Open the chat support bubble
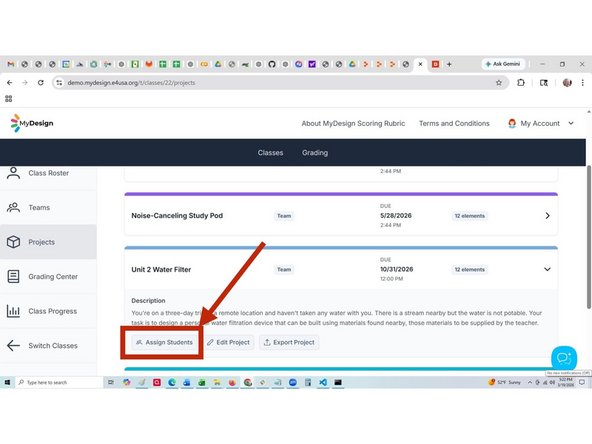Screen dimensions: 592x444 (564, 358)
